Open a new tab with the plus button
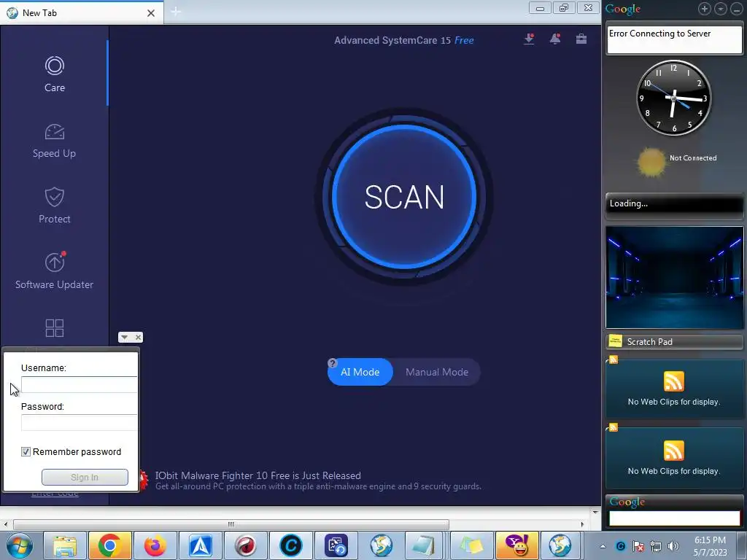 pyautogui.click(x=176, y=12)
